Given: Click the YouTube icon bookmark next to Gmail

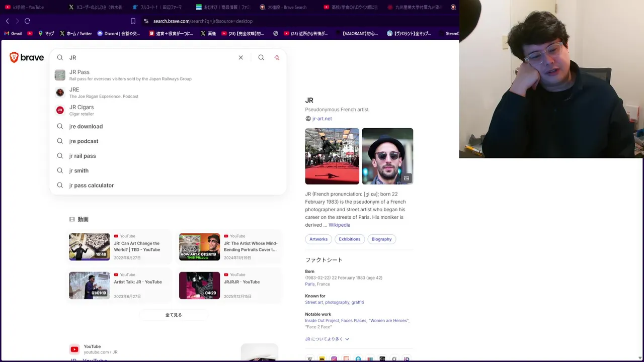Looking at the screenshot, I should (x=30, y=34).
